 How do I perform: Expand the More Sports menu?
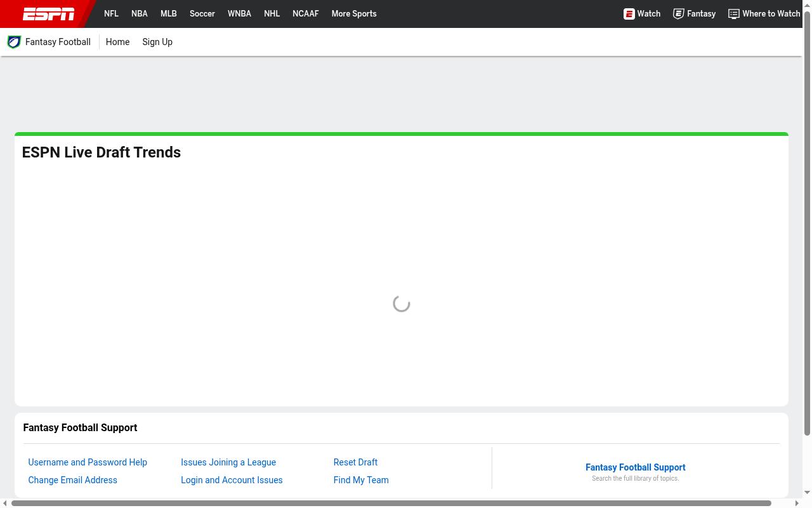coord(354,13)
